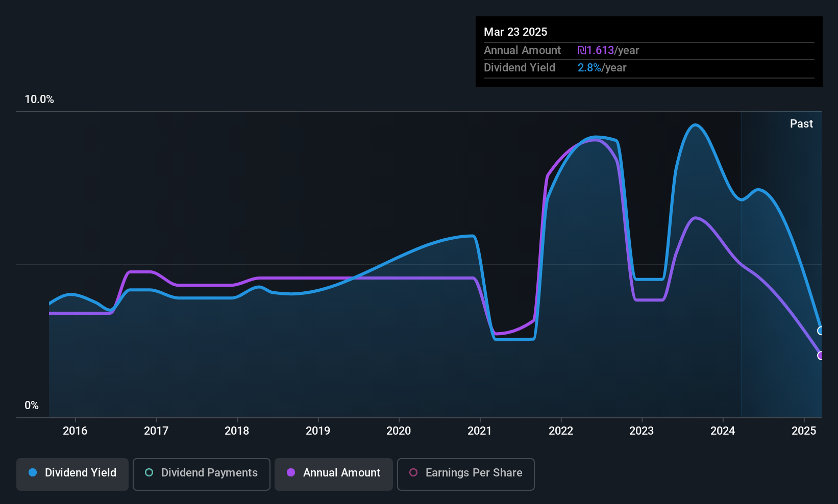Click the 10.0% y-axis label

39,99
